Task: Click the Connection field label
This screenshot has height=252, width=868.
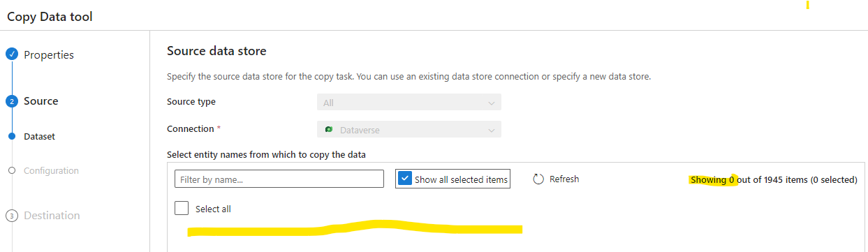Action: pos(190,129)
